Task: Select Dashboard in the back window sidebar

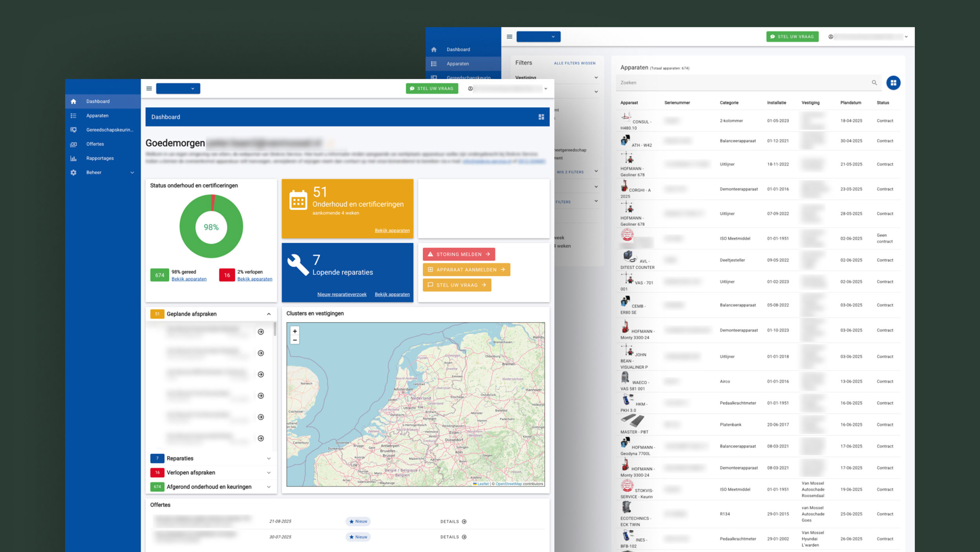Action: click(x=463, y=50)
